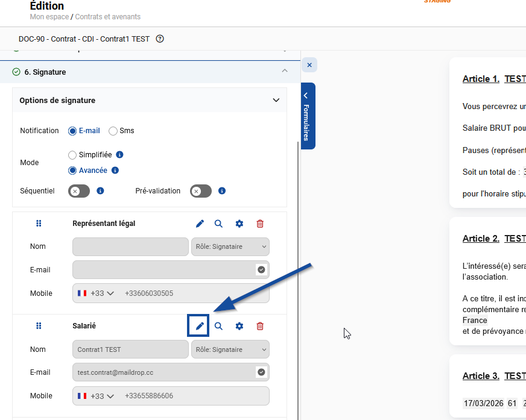Click check icon in Représentant légal E-mail
Viewport: 526px width, 420px height.
click(261, 269)
